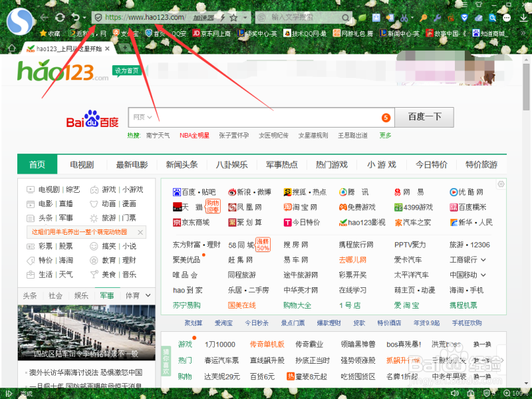Click the 收藏 favorites star bookmark
Screen dimensions: 532x399
tap(50, 33)
